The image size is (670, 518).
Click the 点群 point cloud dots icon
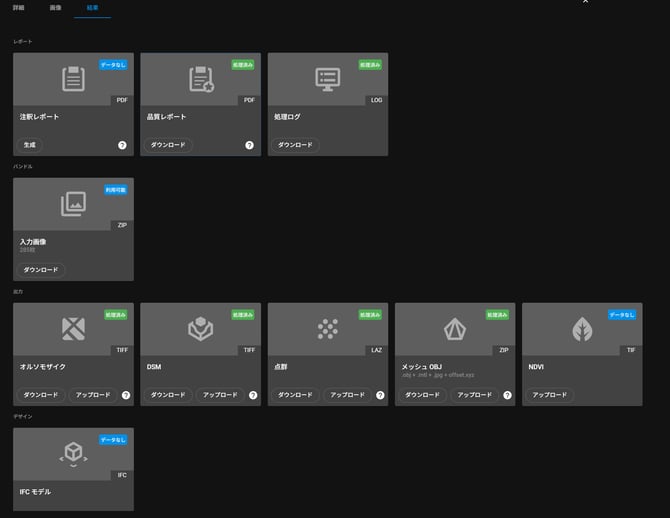click(328, 329)
